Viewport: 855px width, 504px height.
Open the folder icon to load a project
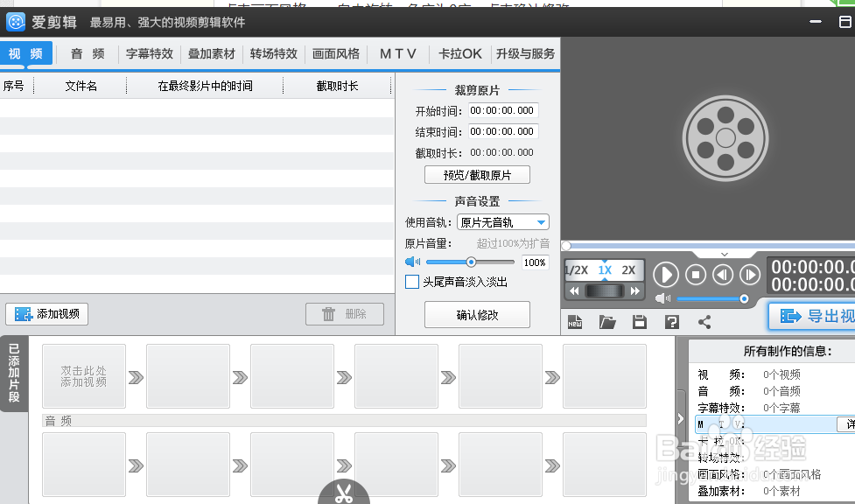pyautogui.click(x=607, y=321)
